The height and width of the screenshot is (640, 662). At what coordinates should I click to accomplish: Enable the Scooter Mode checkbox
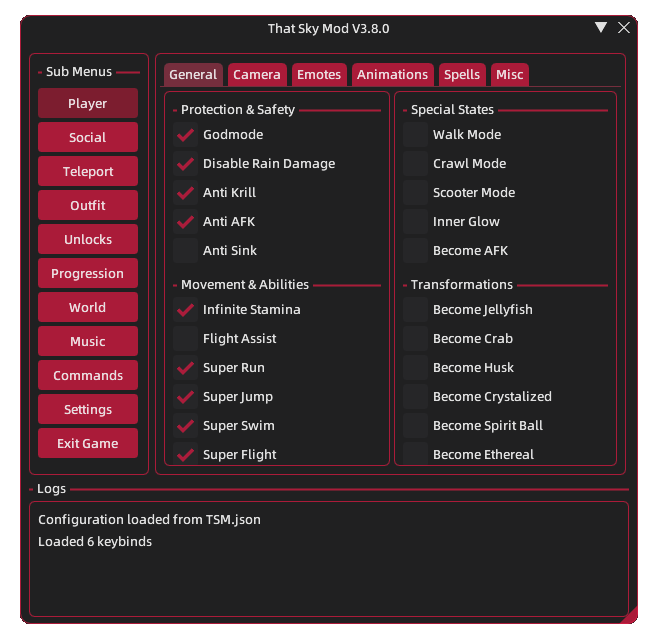tap(415, 193)
